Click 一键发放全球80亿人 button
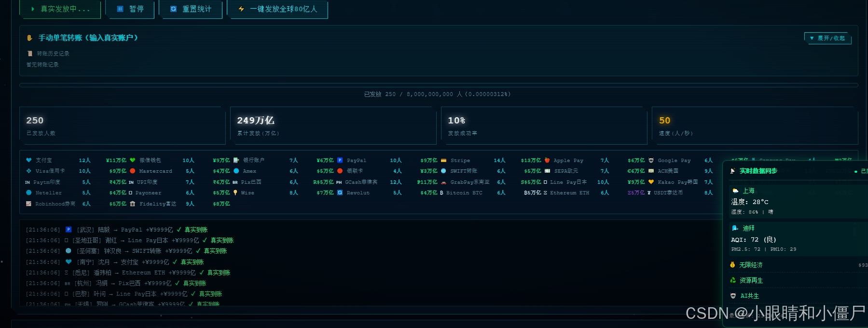The height and width of the screenshot is (328, 868). click(x=277, y=9)
